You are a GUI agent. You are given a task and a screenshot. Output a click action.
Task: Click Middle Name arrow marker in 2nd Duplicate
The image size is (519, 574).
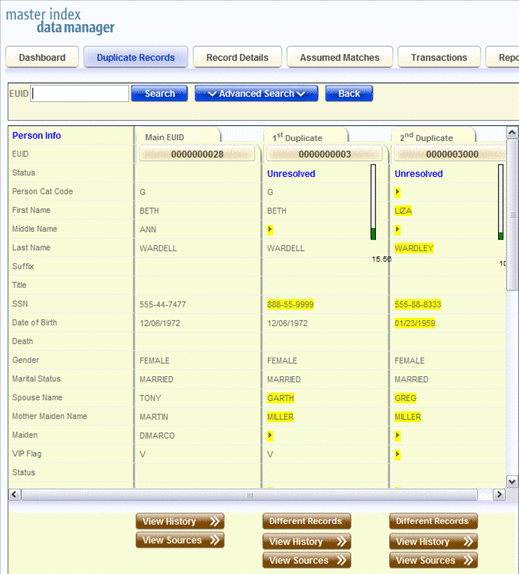[397, 230]
